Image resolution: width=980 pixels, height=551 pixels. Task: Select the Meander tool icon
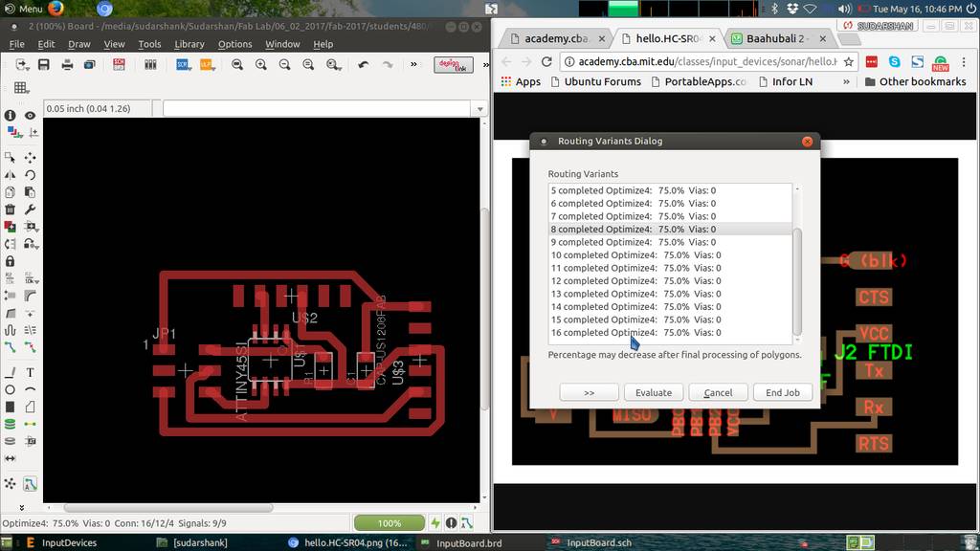10,330
